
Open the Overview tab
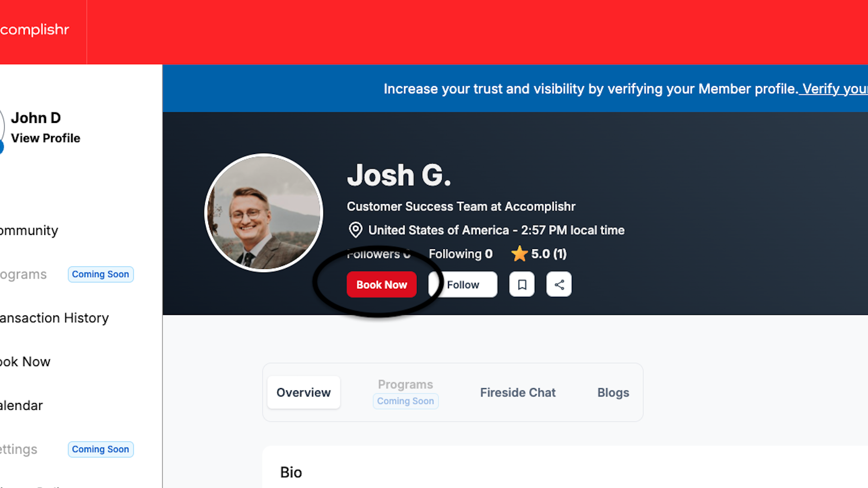pyautogui.click(x=304, y=392)
